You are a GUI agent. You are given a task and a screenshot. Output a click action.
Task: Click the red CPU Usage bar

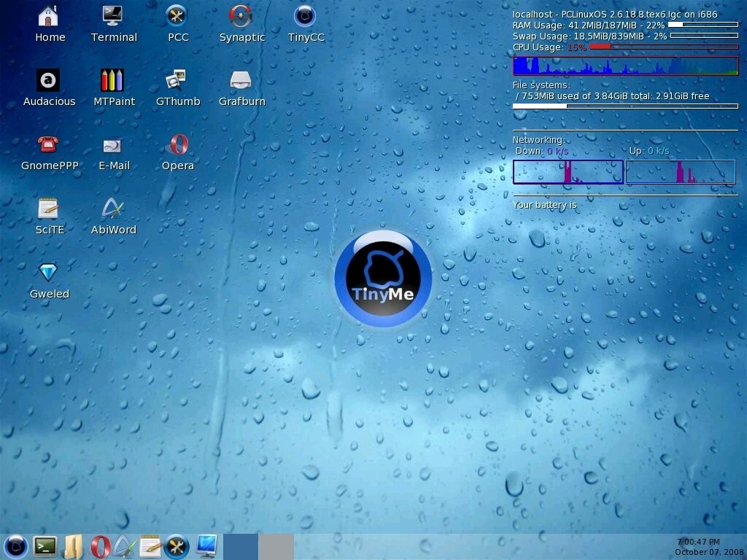click(x=664, y=47)
